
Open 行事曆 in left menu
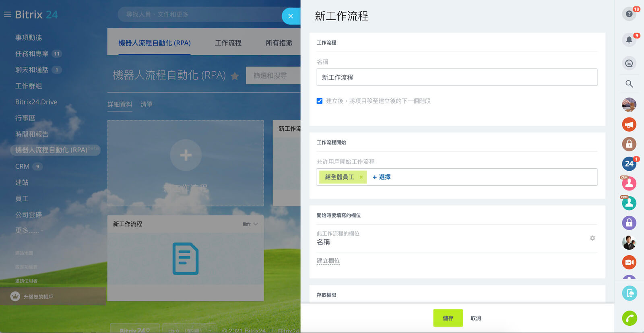click(x=25, y=118)
